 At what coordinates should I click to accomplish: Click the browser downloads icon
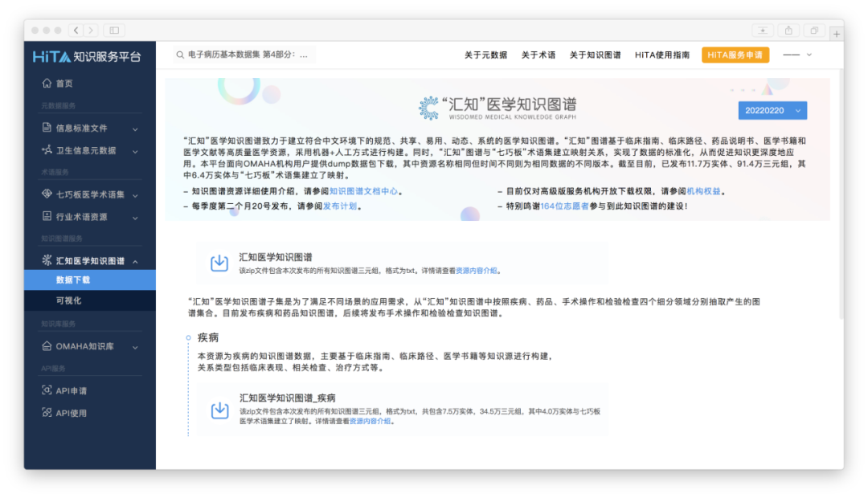tap(762, 31)
